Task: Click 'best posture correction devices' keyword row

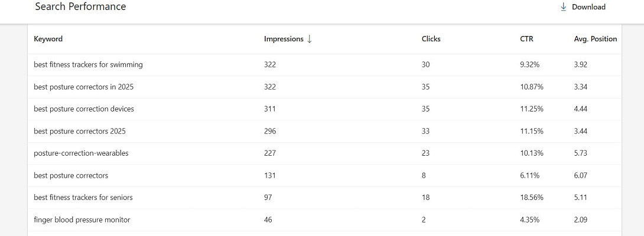Action: point(83,109)
